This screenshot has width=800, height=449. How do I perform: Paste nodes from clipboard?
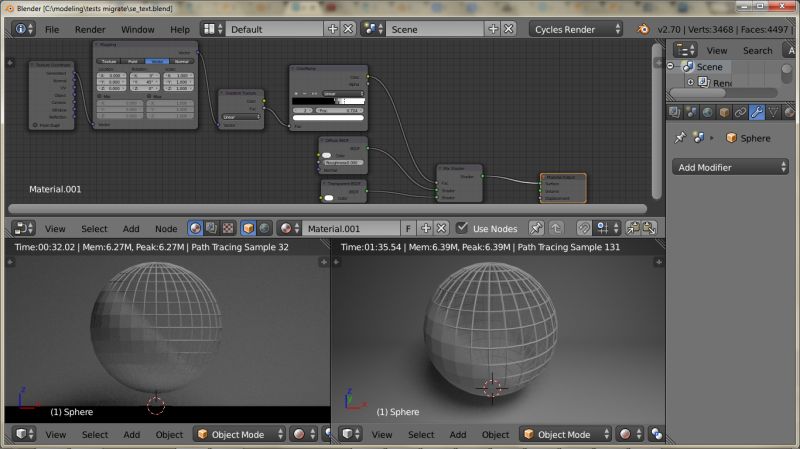pos(649,228)
